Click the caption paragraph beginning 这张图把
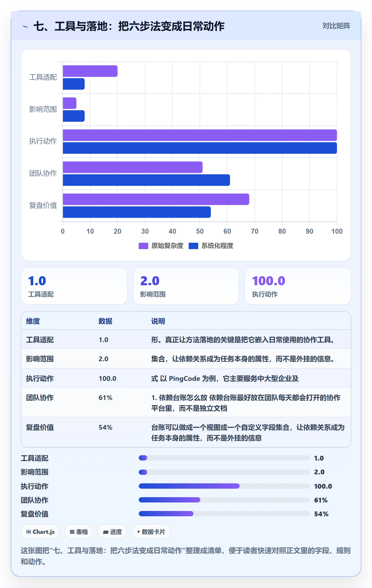 [186, 556]
